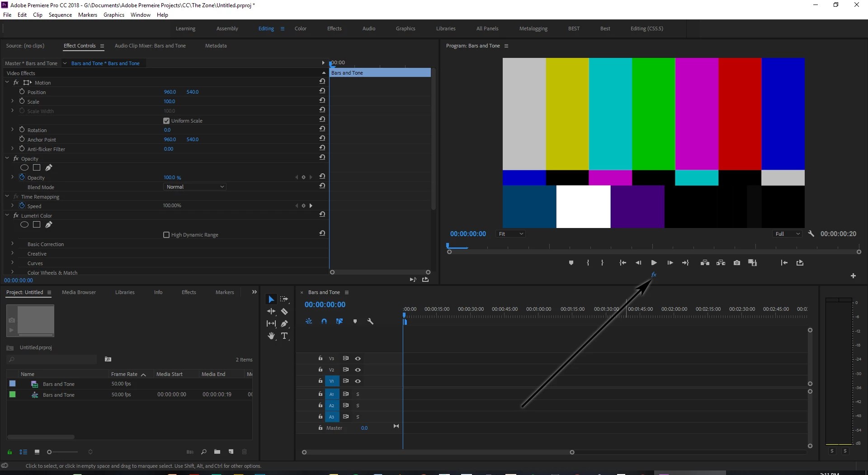Create 4-point polygon mask under Lumetri Color
This screenshot has width=868, height=475.
point(37,224)
